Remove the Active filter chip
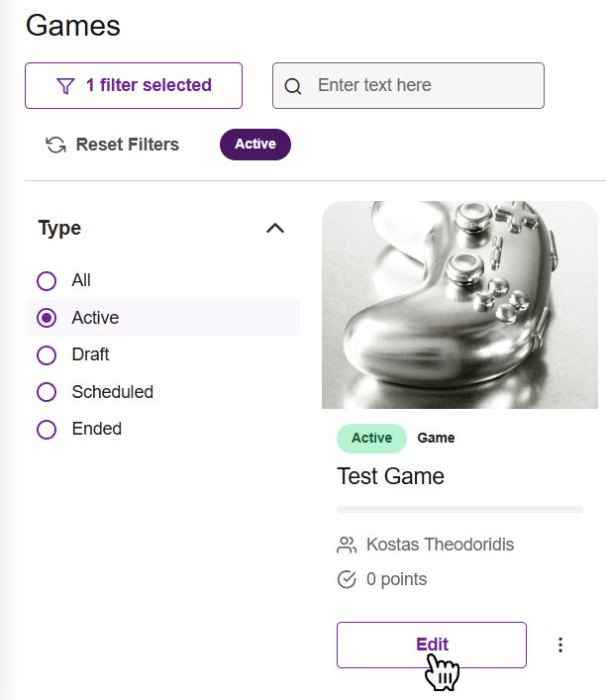The width and height of the screenshot is (606, 700). click(255, 145)
